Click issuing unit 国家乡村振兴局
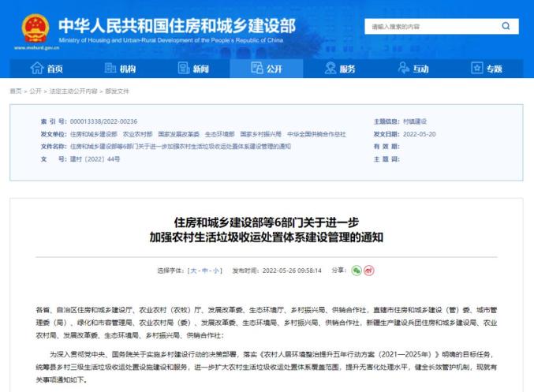This screenshot has height=392, width=534. pos(261,134)
